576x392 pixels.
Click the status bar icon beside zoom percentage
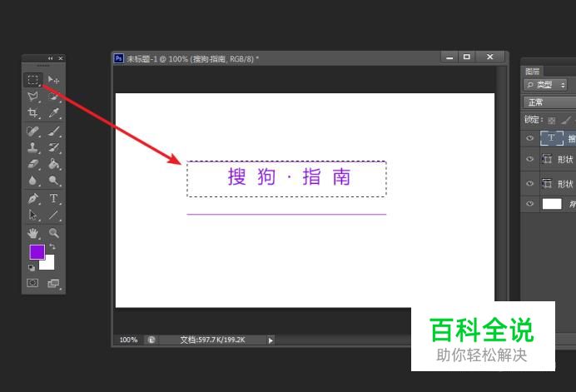click(x=151, y=340)
